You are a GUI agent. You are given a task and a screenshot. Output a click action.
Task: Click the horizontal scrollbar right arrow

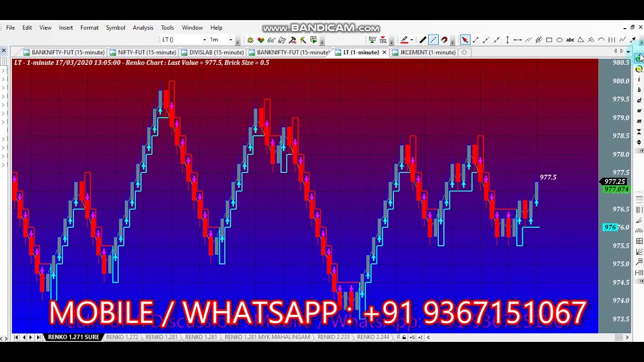pos(627,337)
